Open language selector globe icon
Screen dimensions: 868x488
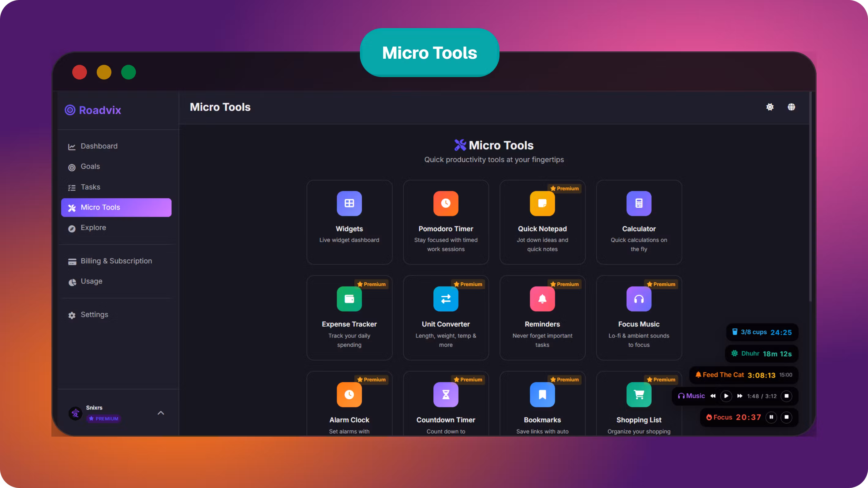[x=791, y=107]
